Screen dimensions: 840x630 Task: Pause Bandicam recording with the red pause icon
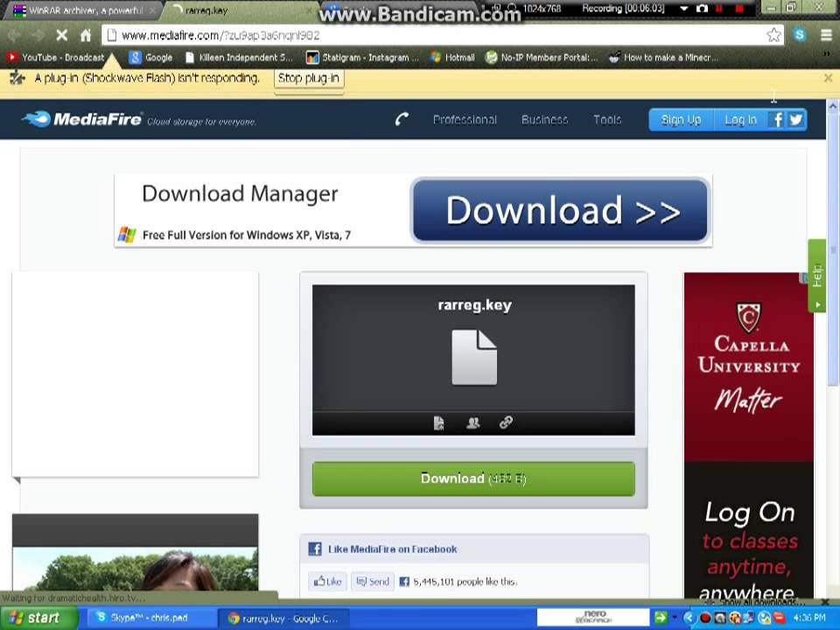(719, 9)
